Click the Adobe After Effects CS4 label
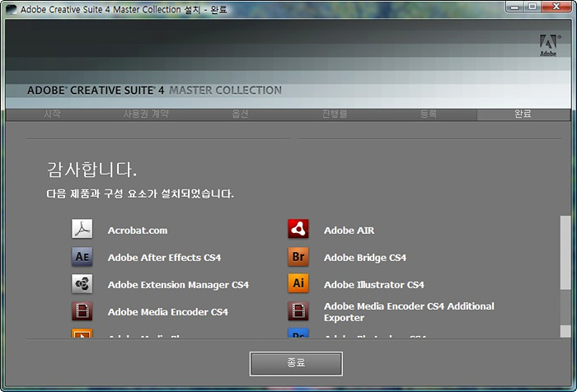Image resolution: width=577 pixels, height=392 pixels. [x=164, y=258]
